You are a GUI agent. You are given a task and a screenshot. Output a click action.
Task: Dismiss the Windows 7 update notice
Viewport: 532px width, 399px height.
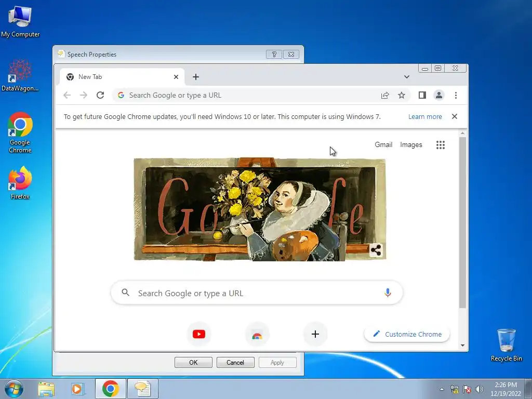[x=455, y=116]
